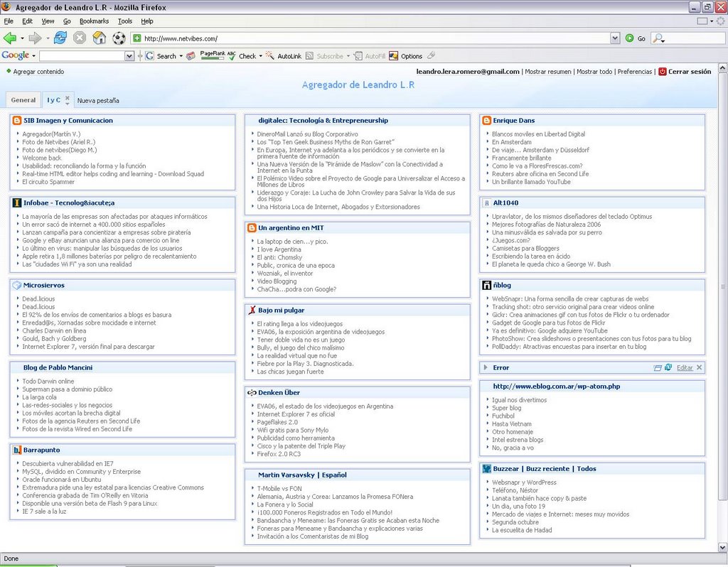Click Mostrar resumen link
728x567 pixels.
pos(548,72)
